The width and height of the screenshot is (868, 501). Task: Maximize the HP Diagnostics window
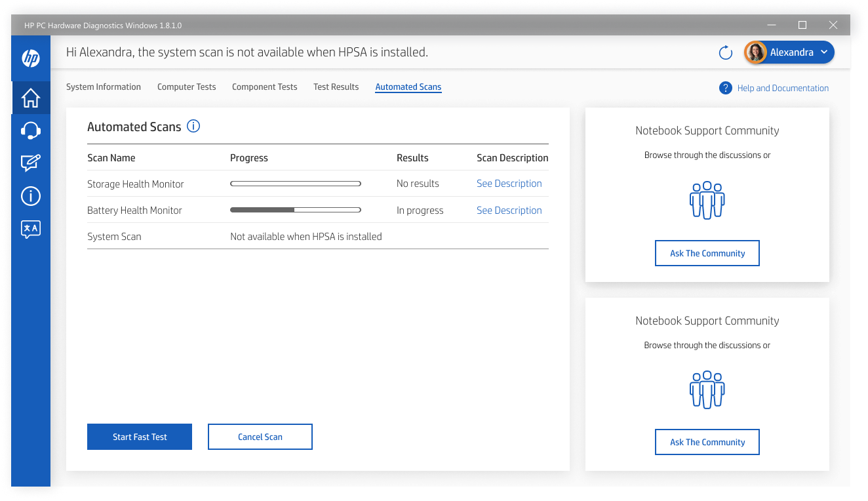[802, 26]
